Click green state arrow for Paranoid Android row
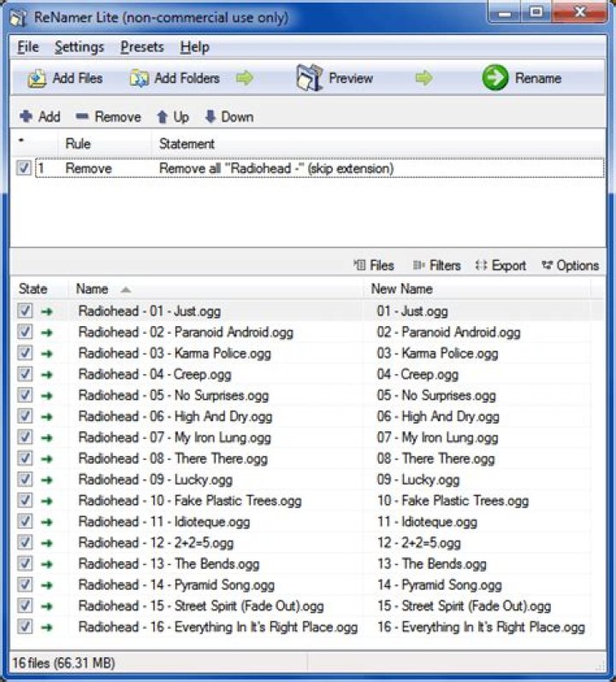The width and height of the screenshot is (616, 682). tap(46, 333)
